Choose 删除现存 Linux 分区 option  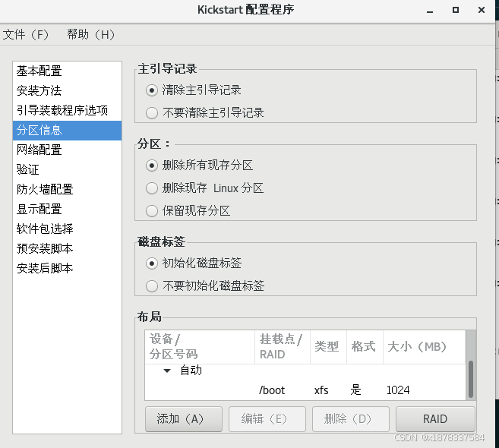click(152, 188)
